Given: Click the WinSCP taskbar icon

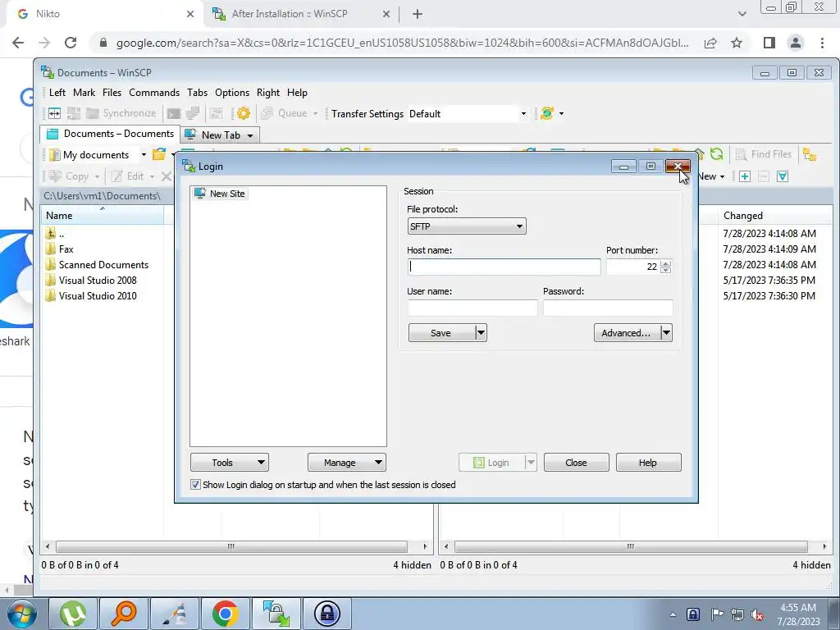Looking at the screenshot, I should tap(276, 614).
